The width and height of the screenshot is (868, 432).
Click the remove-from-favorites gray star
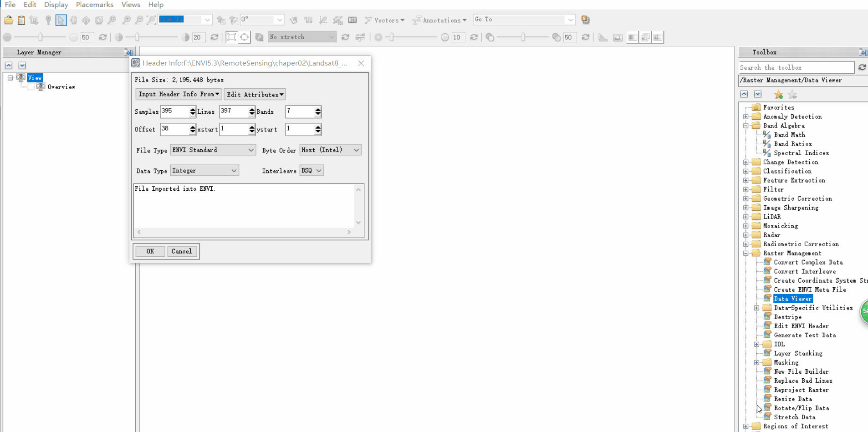pos(792,95)
